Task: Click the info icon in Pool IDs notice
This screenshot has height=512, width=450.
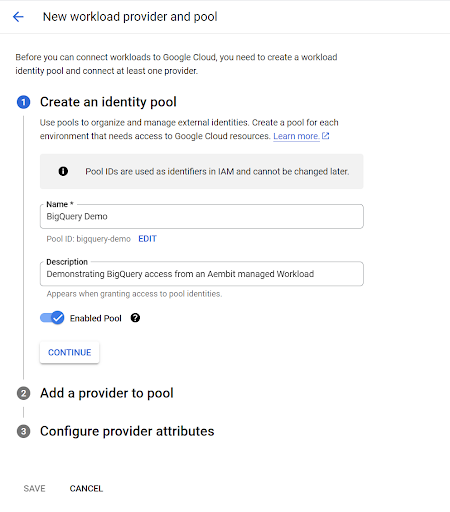Action: click(x=63, y=171)
